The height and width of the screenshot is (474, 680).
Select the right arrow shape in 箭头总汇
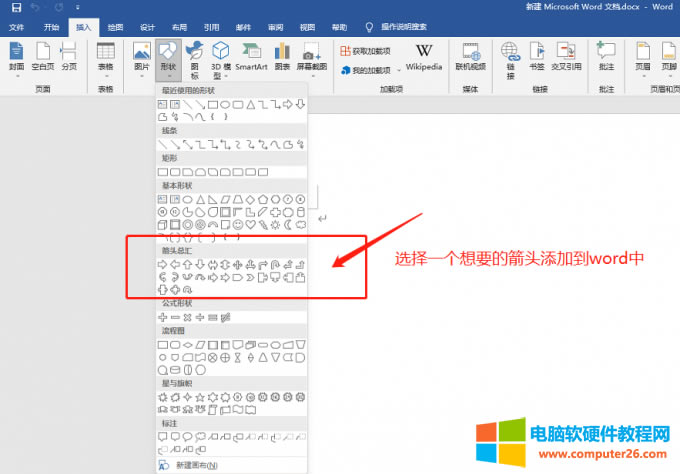pos(162,265)
